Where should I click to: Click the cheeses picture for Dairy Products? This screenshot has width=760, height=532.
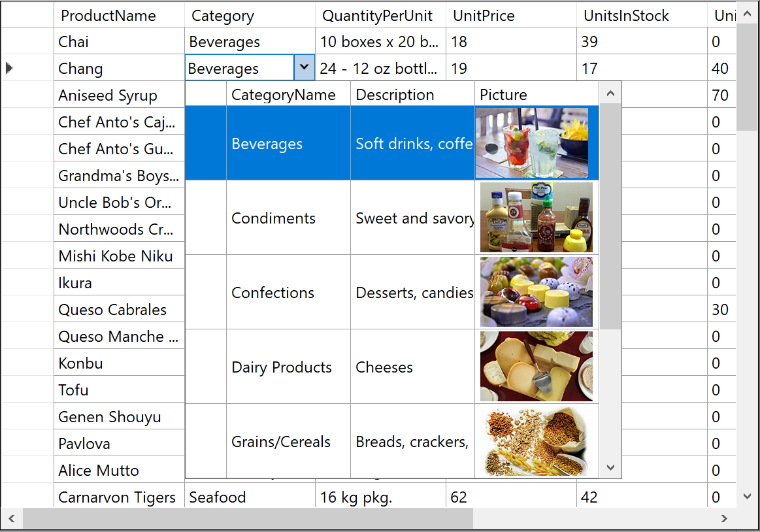pos(536,366)
